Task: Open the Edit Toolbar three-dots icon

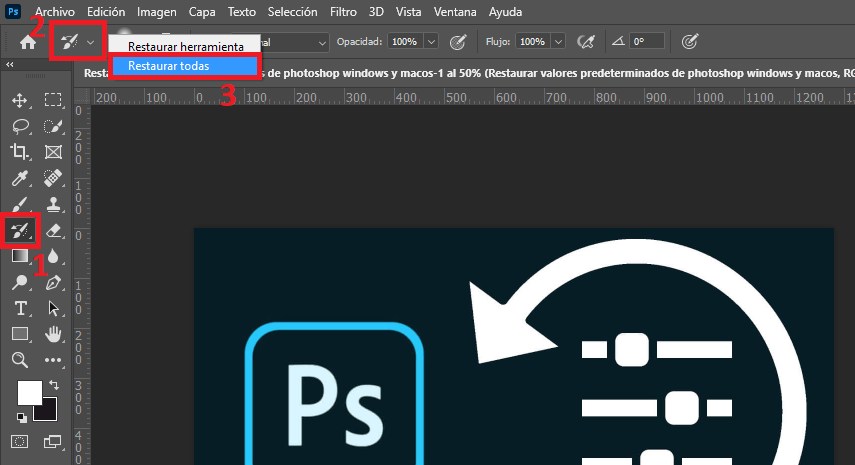Action: click(x=53, y=360)
